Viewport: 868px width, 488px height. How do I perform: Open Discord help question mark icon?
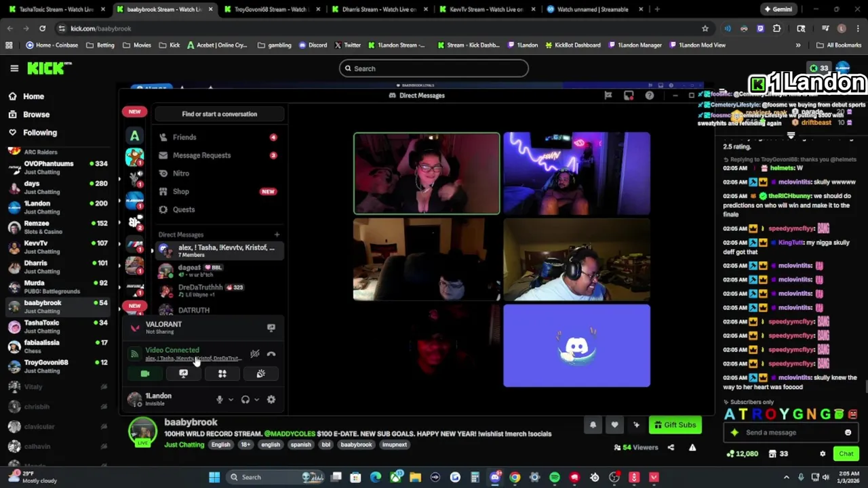650,96
